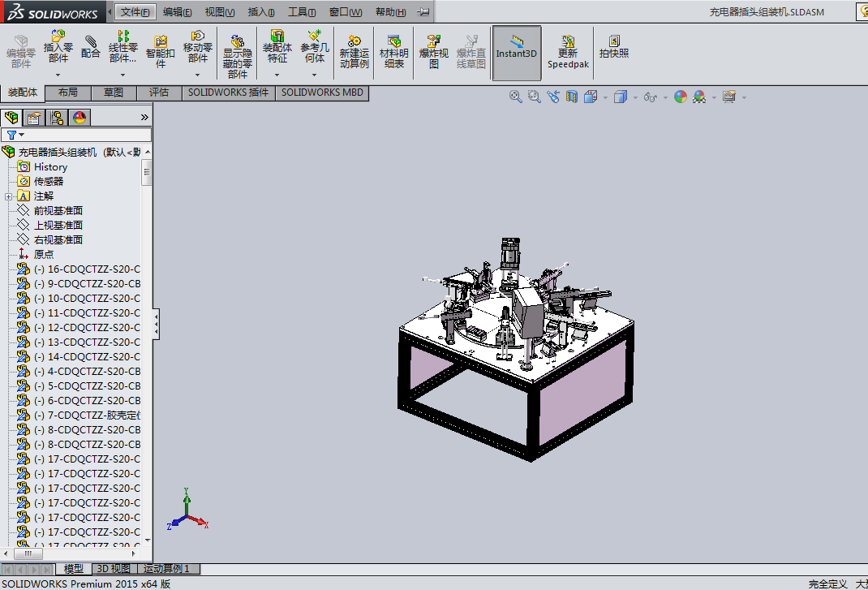Click the Display Style cube icon
Screen dimensions: 868x590
click(x=621, y=97)
